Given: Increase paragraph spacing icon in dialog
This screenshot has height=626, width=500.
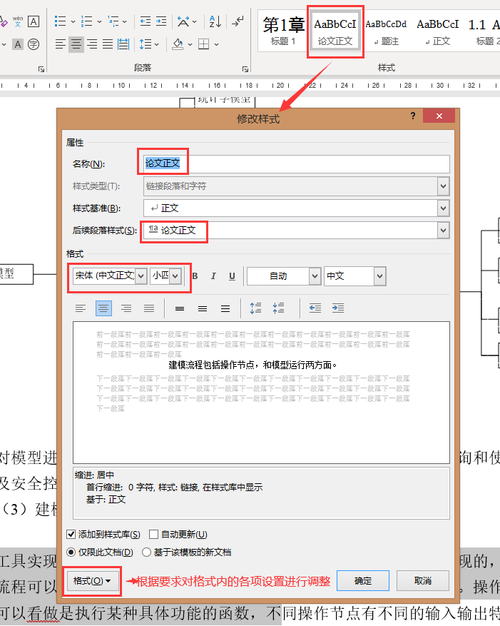Looking at the screenshot, I should (x=256, y=308).
